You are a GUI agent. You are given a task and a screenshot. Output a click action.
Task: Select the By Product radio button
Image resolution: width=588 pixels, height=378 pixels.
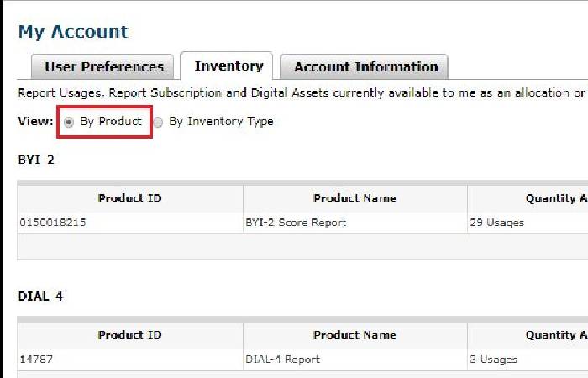point(69,122)
